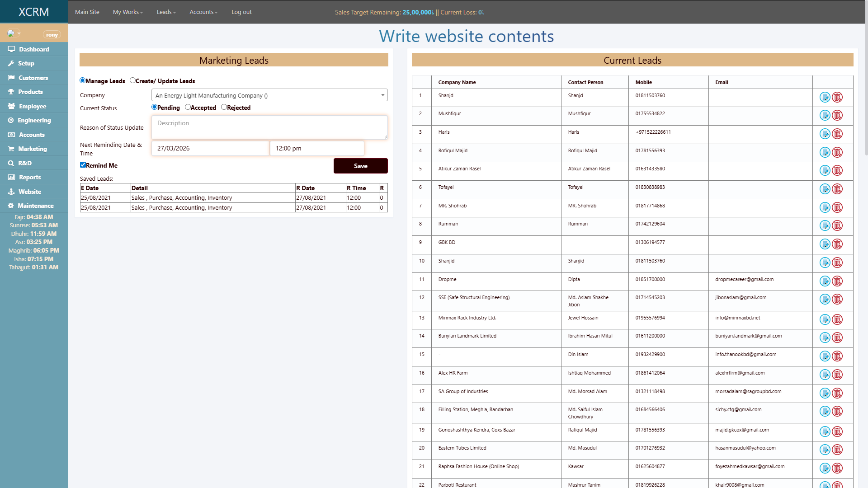Open the Customers flag icon
Image resolution: width=868 pixels, height=488 pixels.
tap(11, 78)
